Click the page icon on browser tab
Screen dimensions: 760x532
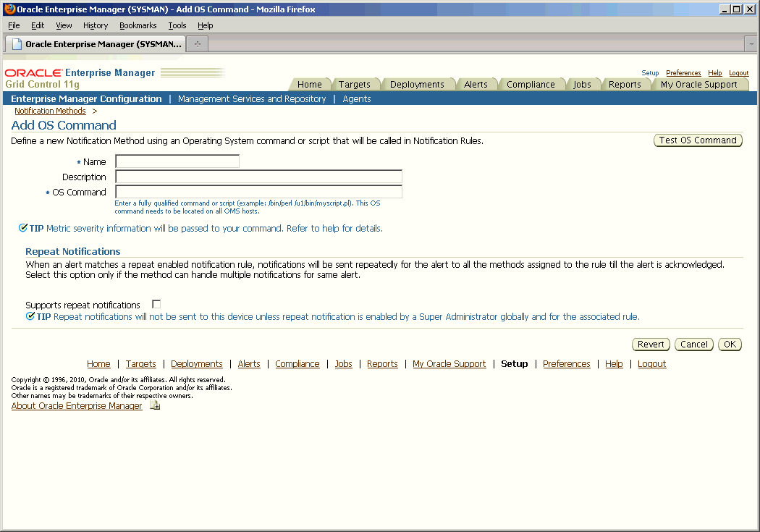[17, 44]
